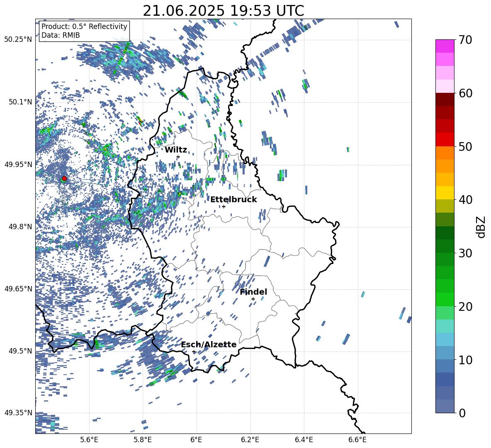This screenshot has height=448, width=491.
Task: Click the Wiltz station cross marker
Action: (x=178, y=157)
